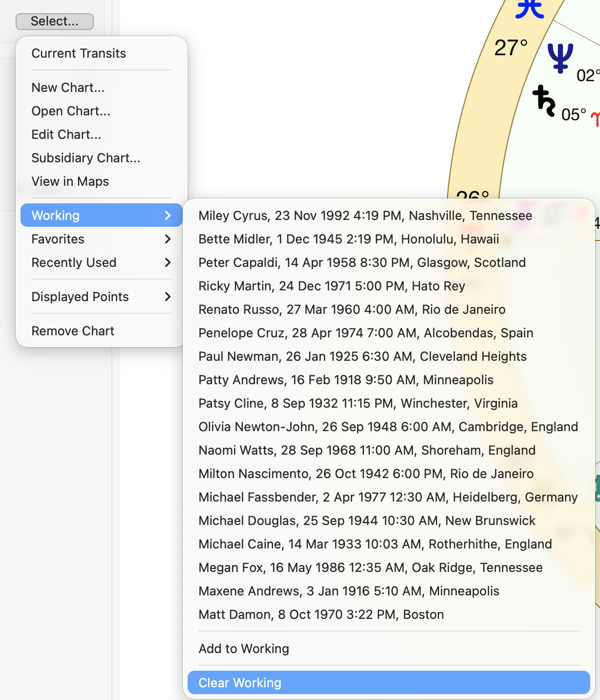Open Bette Midler chart entry
Viewport: 600px width, 700px height.
tap(389, 239)
